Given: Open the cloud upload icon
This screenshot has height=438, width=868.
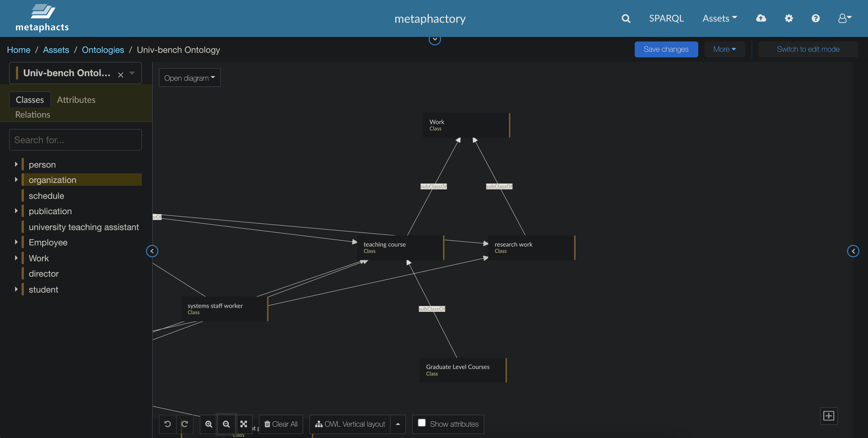Looking at the screenshot, I should (x=761, y=18).
